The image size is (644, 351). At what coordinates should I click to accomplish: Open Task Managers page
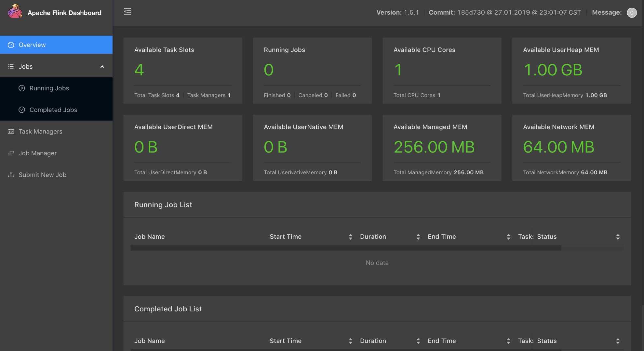(x=56, y=132)
